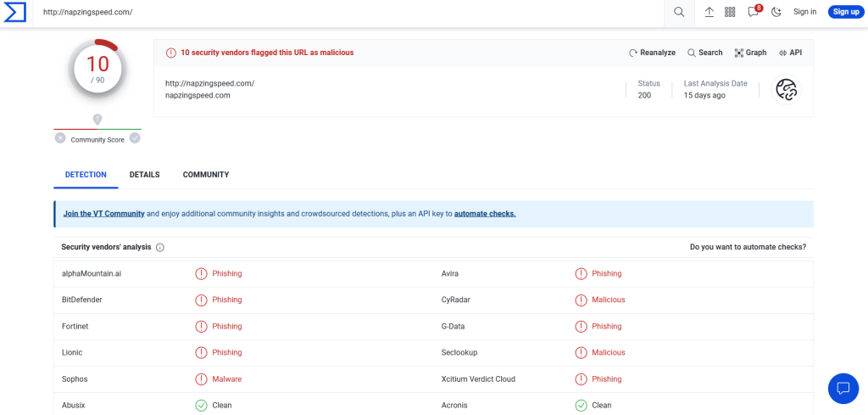Click Do you want to automate checks?
The width and height of the screenshot is (868, 415).
pyautogui.click(x=748, y=247)
